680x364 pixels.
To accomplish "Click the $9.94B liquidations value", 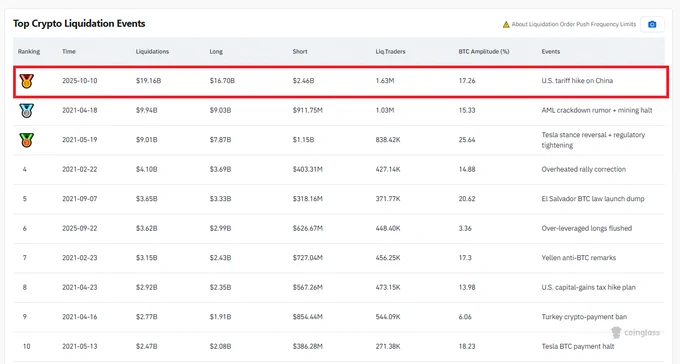I will coord(146,110).
